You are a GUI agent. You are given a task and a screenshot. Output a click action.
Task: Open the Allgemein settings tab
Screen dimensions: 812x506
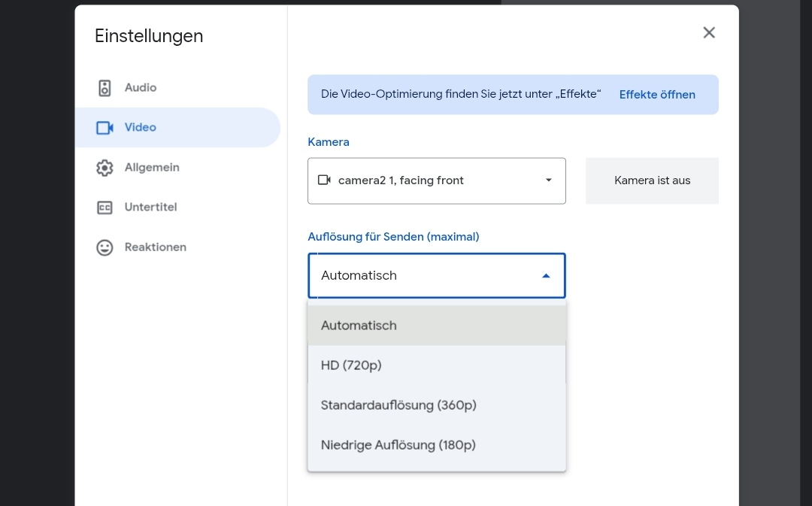pos(152,168)
